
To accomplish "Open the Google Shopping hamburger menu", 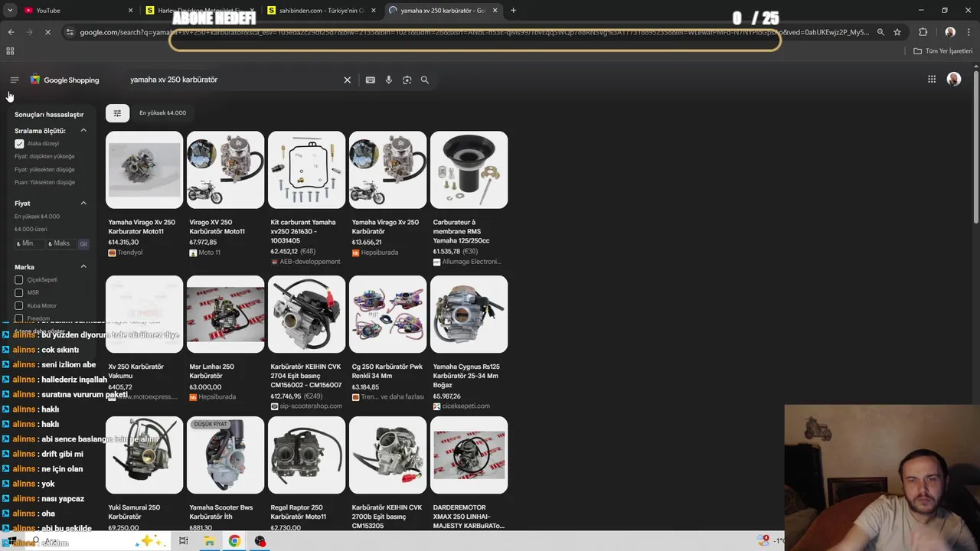I will (x=15, y=80).
